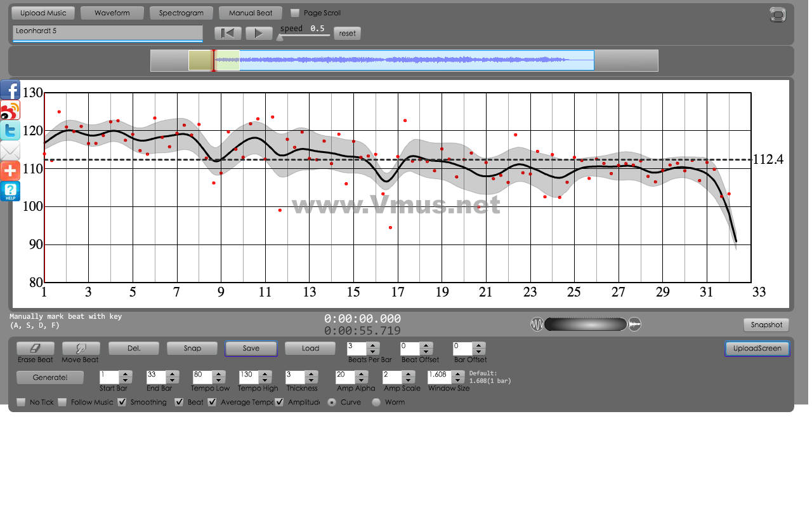Screen dimensions: 812x508
Task: Decrease End Bar stepper
Action: point(172,380)
